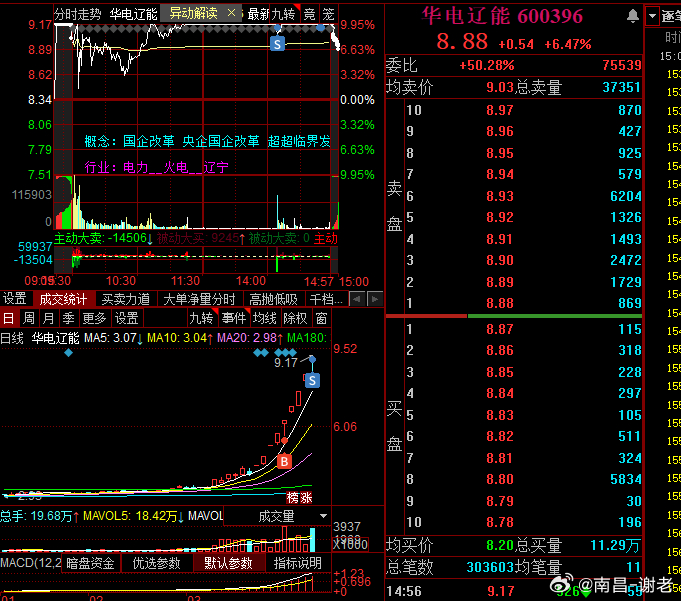This screenshot has height=601, width=681.
Task: Toggle the 均线 moving average lines
Action: click(264, 318)
